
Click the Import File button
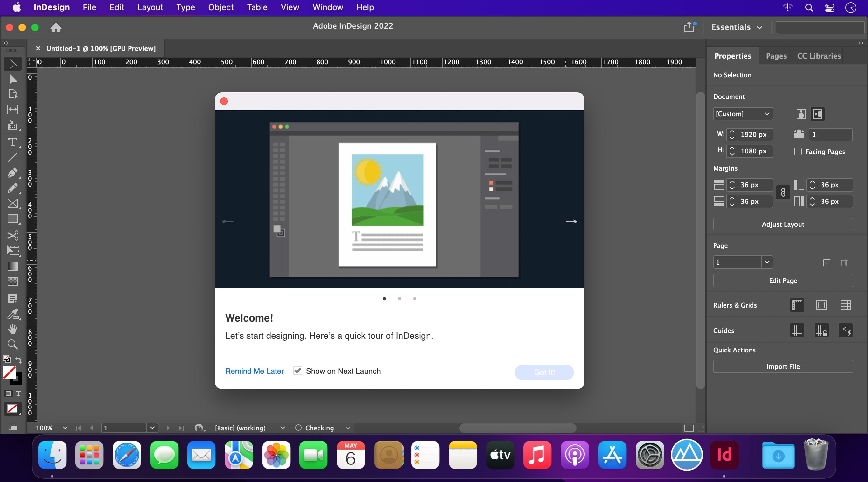click(x=783, y=366)
